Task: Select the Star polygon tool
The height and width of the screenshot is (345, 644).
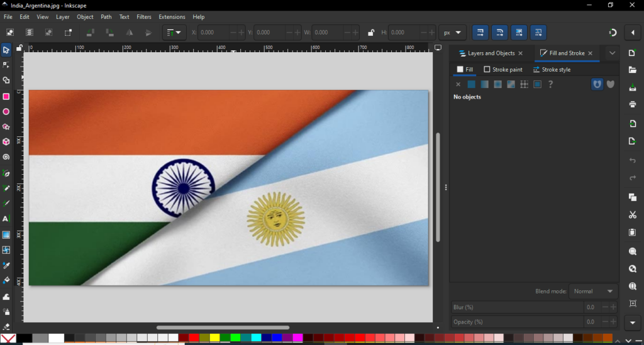Action: (x=6, y=127)
